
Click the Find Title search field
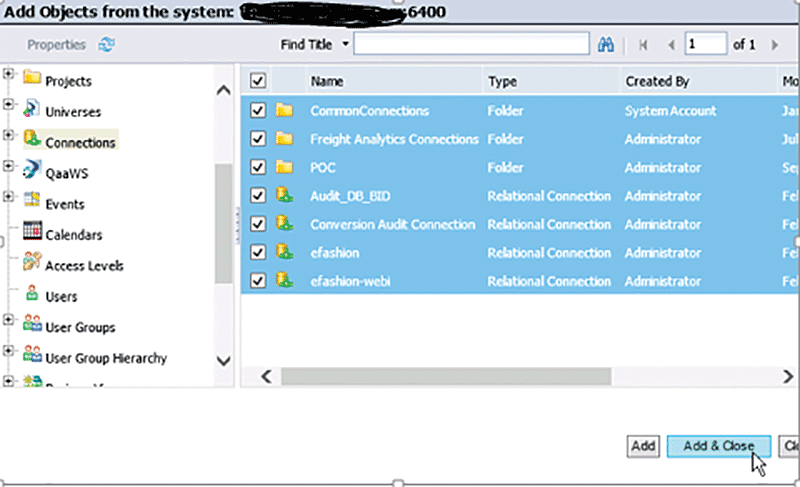click(471, 45)
